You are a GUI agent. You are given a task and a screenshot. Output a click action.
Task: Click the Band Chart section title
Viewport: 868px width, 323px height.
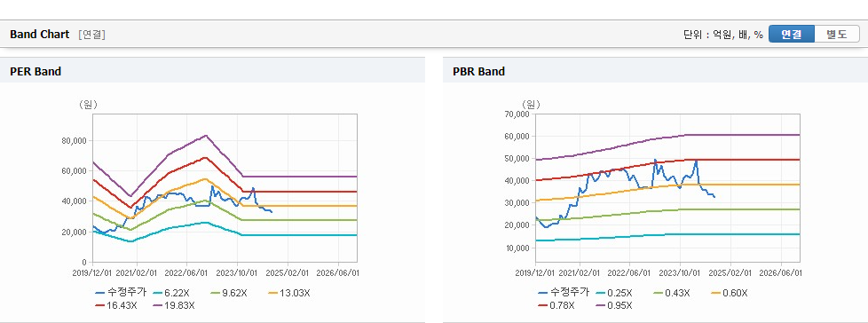(x=40, y=35)
